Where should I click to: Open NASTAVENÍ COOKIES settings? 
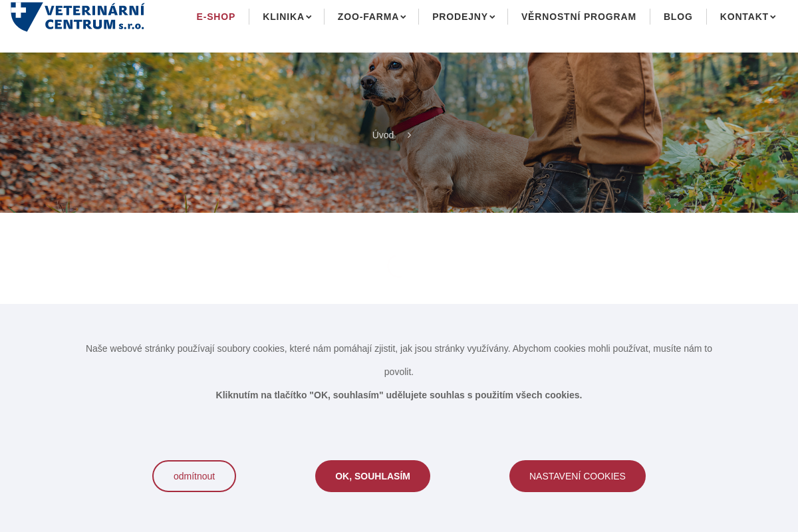[x=577, y=476]
